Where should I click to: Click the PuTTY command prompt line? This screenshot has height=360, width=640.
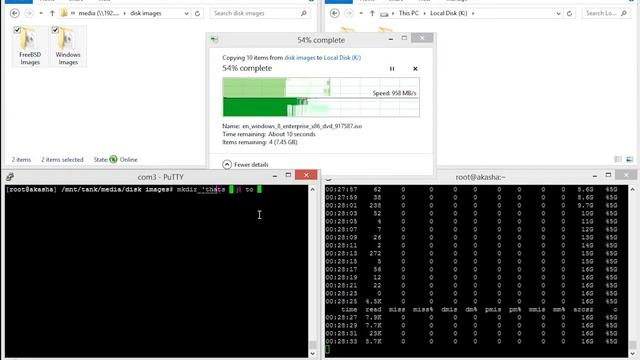coord(134,189)
